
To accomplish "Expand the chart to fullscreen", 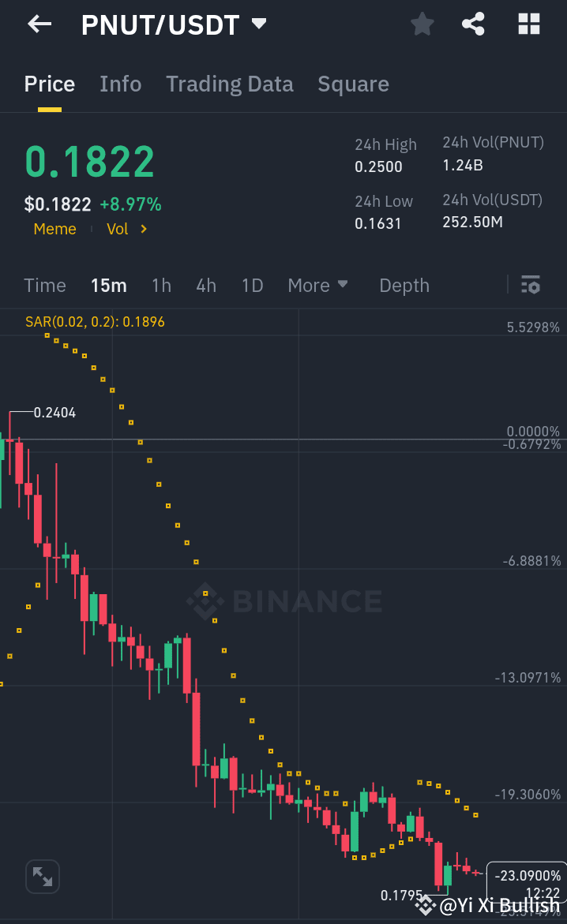I will coord(42,876).
